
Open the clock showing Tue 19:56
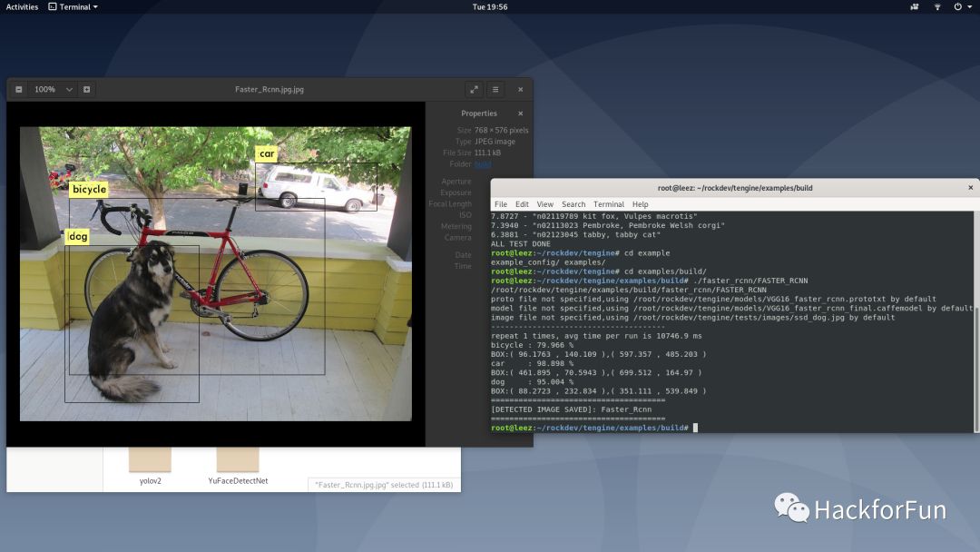(x=490, y=7)
